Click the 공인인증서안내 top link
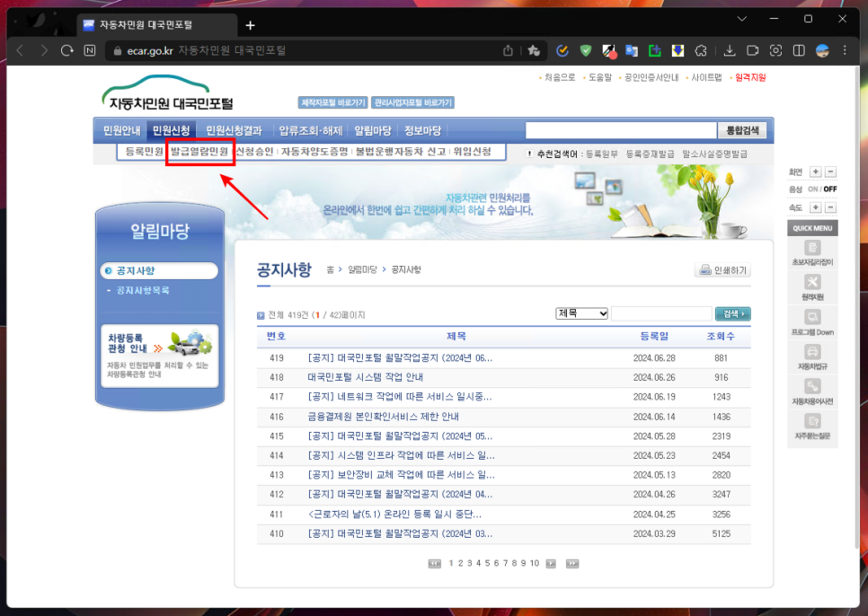 tap(651, 78)
